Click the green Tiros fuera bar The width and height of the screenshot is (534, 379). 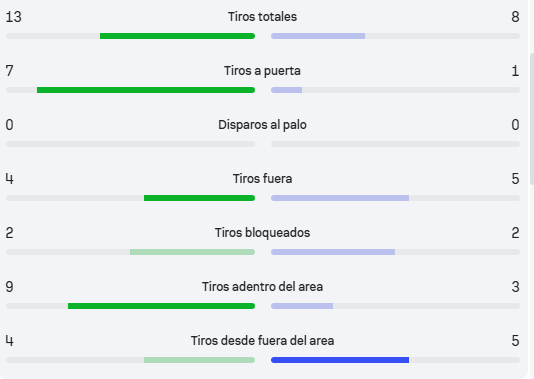(199, 198)
